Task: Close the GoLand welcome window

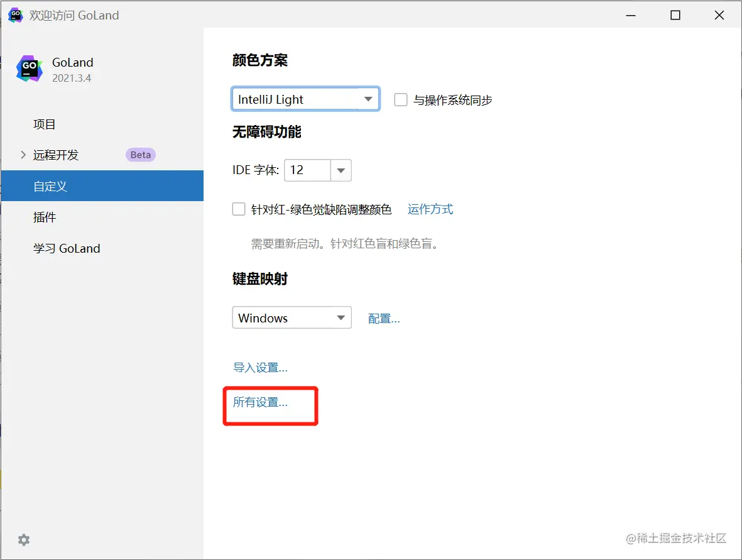Action: tap(719, 15)
